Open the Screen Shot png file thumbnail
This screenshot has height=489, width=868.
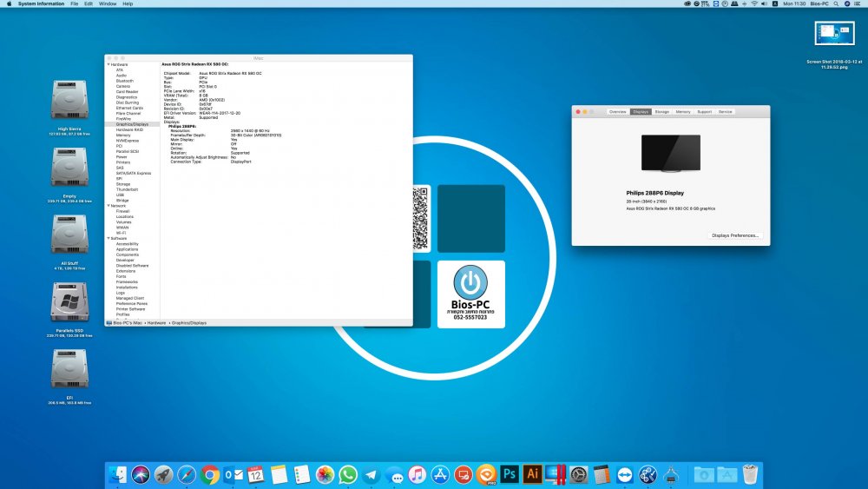click(834, 33)
